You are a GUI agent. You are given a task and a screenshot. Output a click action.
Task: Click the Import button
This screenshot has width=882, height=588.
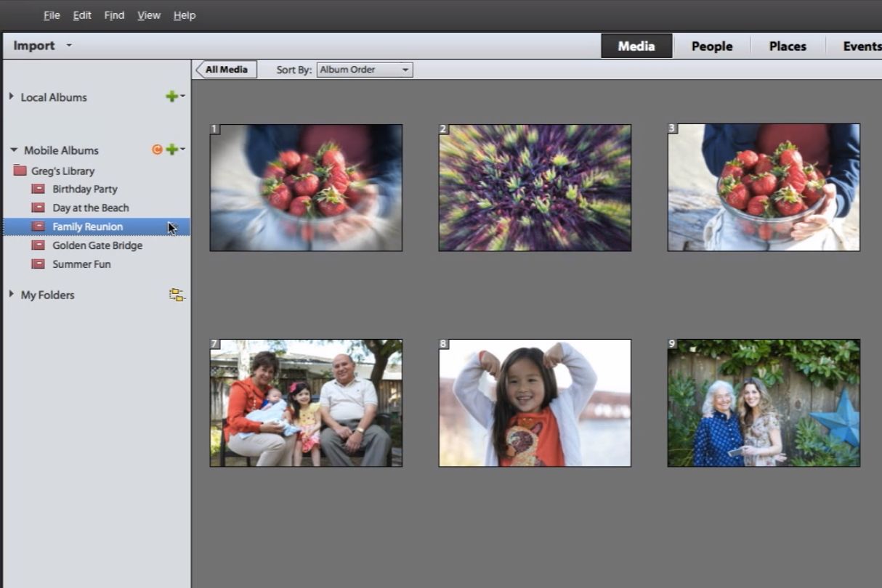[x=33, y=45]
